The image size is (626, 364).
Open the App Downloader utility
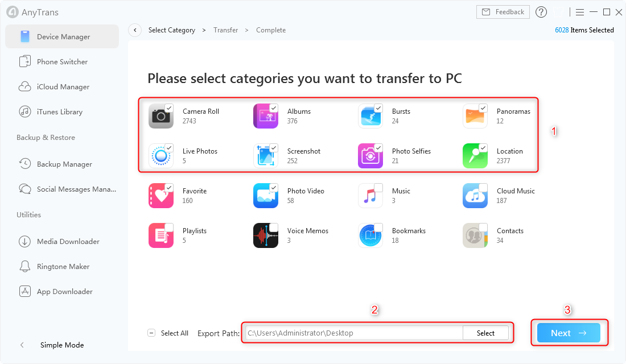pyautogui.click(x=64, y=291)
